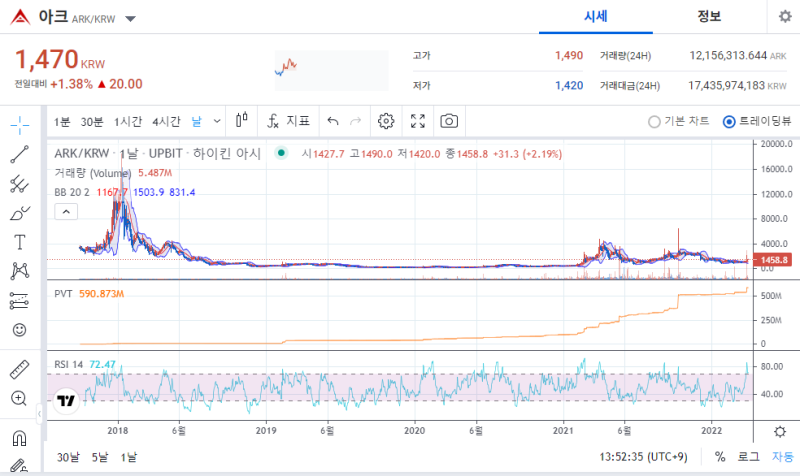This screenshot has height=476, width=800.
Task: Select the 날 daily interval
Action: [x=197, y=121]
